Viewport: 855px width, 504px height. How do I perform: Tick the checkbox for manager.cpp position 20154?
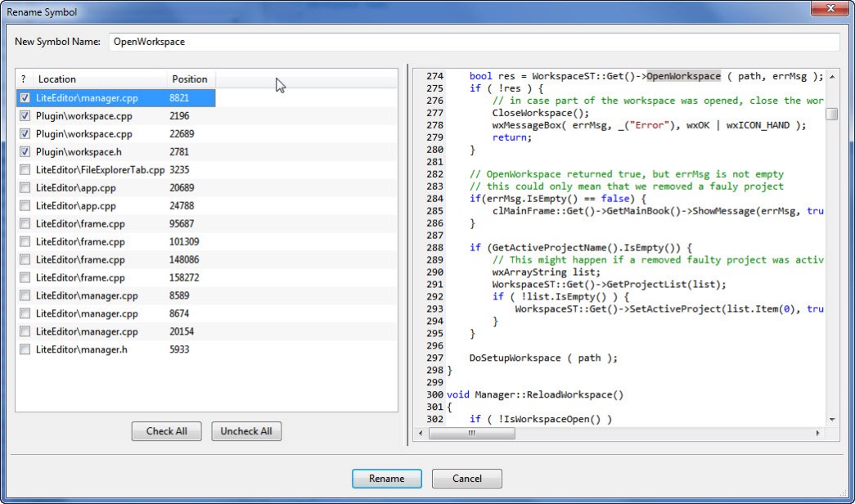click(x=25, y=332)
